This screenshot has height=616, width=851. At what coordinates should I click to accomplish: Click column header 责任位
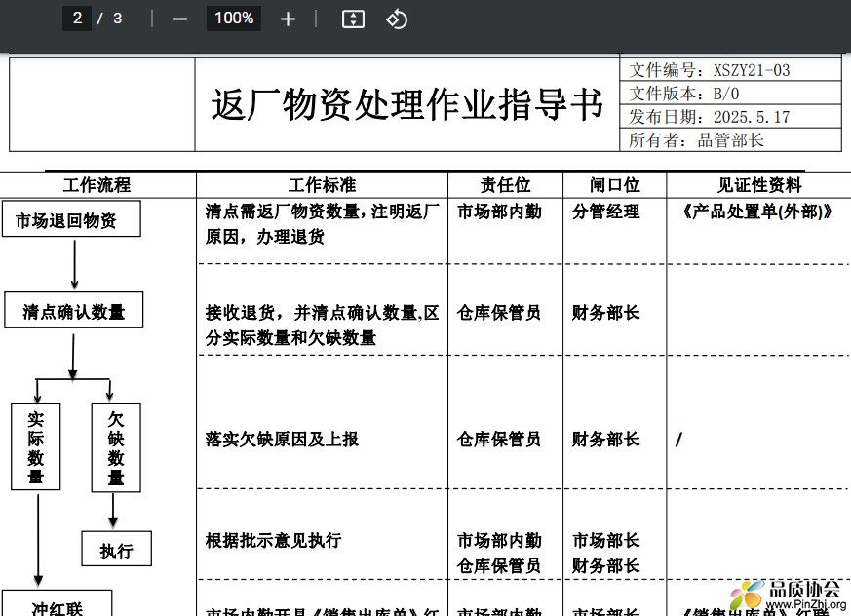(x=505, y=185)
